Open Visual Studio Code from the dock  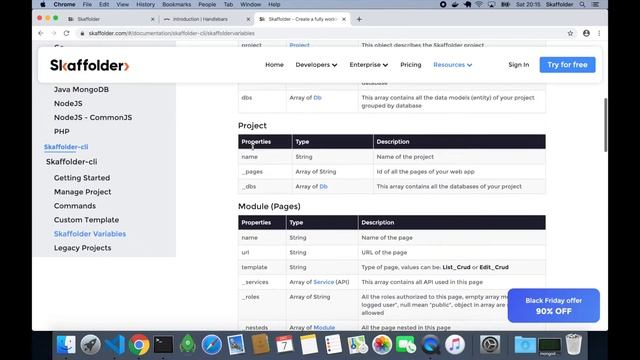point(115,345)
